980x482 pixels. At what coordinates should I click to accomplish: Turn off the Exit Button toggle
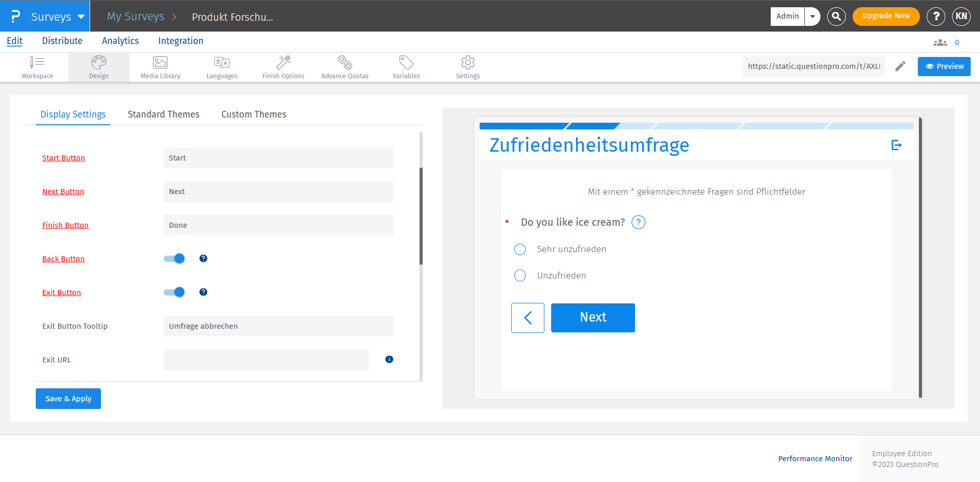point(174,292)
